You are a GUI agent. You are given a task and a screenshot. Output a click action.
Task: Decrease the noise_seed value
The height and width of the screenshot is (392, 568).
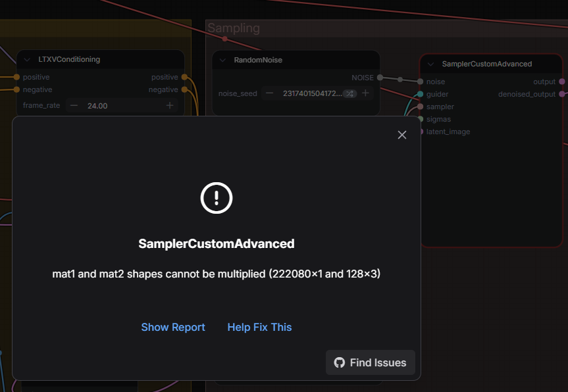pyautogui.click(x=269, y=93)
